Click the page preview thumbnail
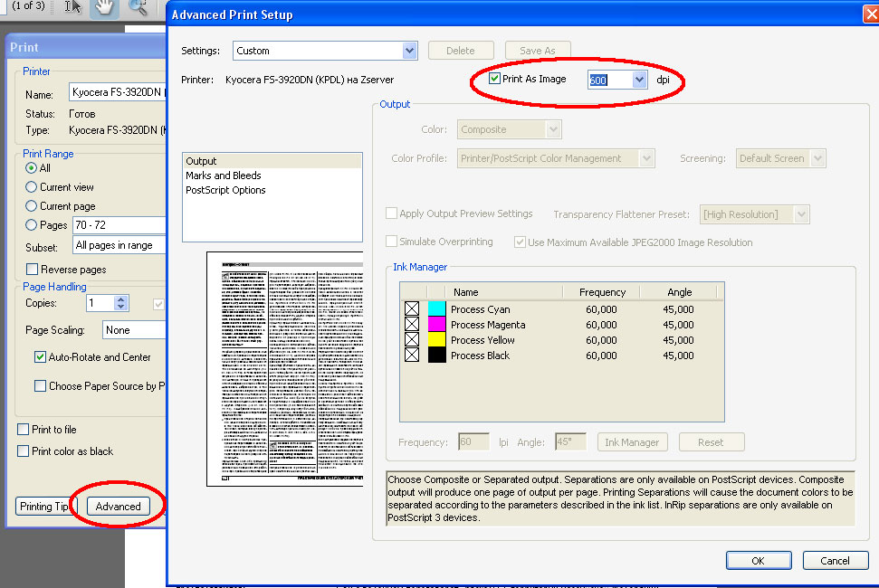Image resolution: width=879 pixels, height=588 pixels. [x=284, y=368]
